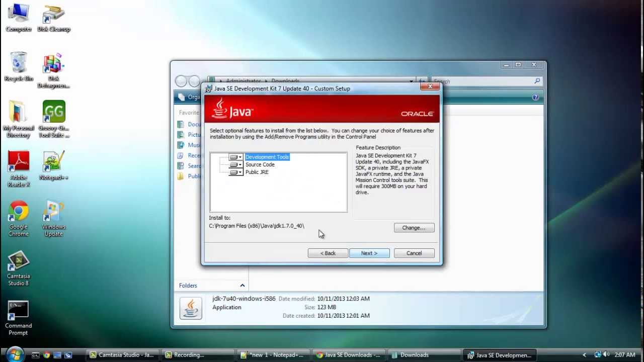Close the Java SE Custom Setup dialog
This screenshot has width=644, height=362.
430,87
